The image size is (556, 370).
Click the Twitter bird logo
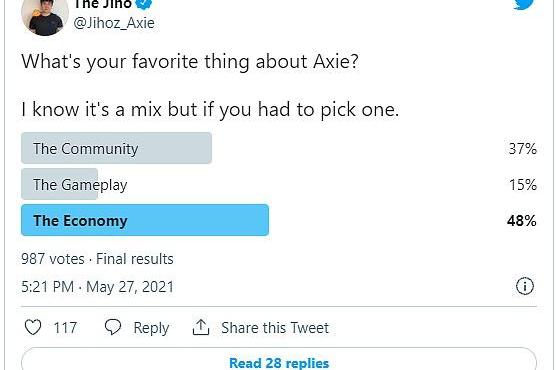[524, 4]
